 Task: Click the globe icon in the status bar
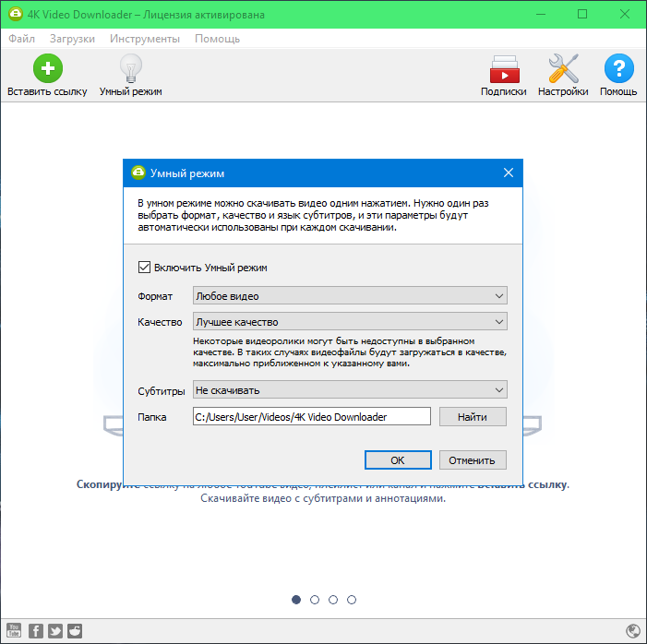coord(633,631)
